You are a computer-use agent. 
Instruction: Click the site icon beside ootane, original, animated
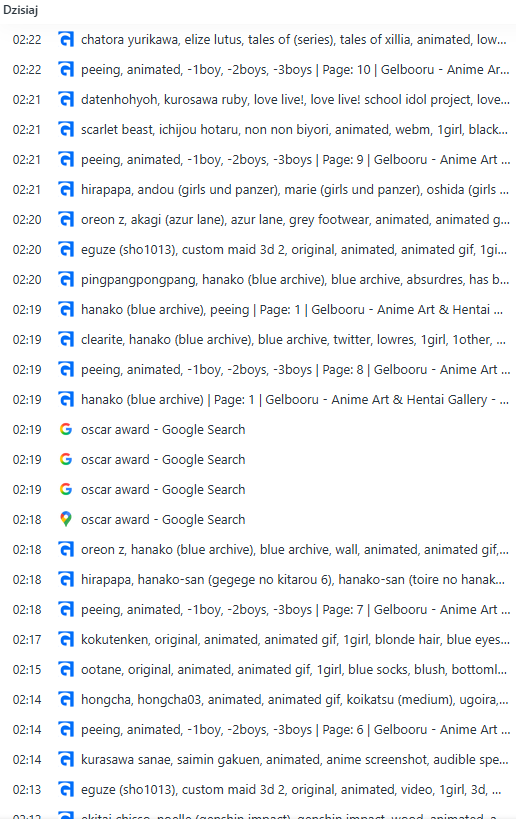click(65, 670)
